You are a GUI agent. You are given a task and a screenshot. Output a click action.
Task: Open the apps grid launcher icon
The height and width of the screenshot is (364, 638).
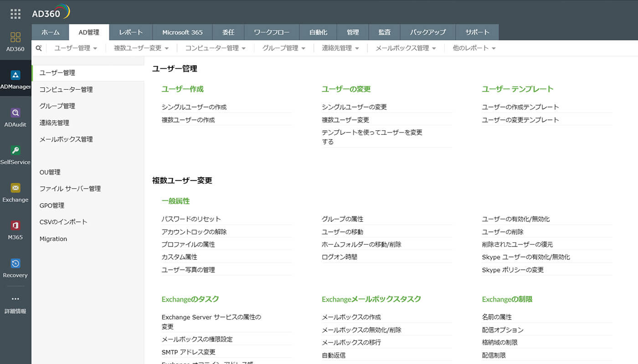click(x=15, y=14)
